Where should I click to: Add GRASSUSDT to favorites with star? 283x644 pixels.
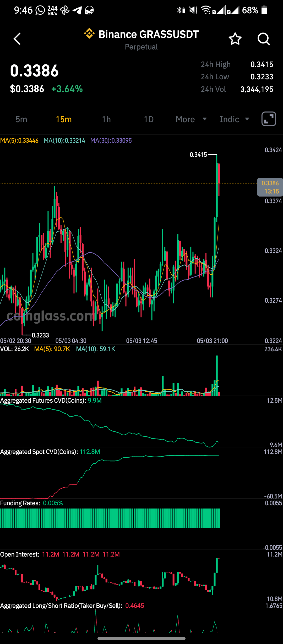tap(235, 39)
